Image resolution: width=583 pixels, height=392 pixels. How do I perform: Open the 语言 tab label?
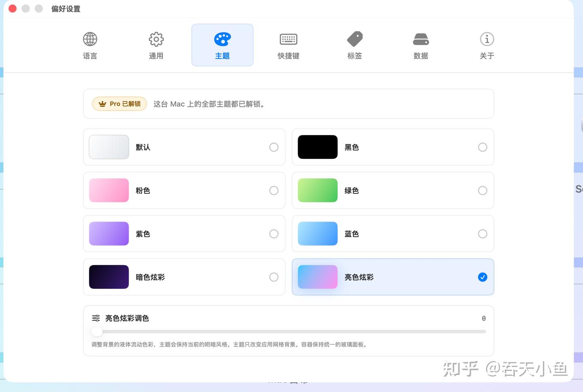click(90, 56)
